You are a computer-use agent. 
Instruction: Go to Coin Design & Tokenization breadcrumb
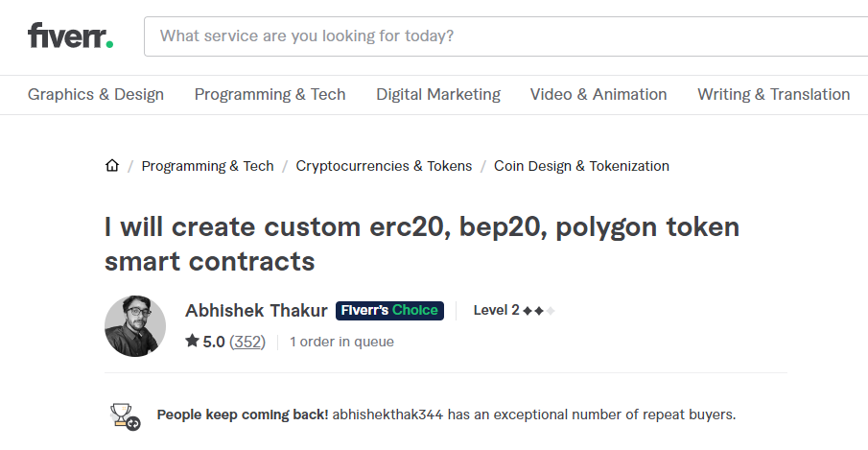coord(581,166)
